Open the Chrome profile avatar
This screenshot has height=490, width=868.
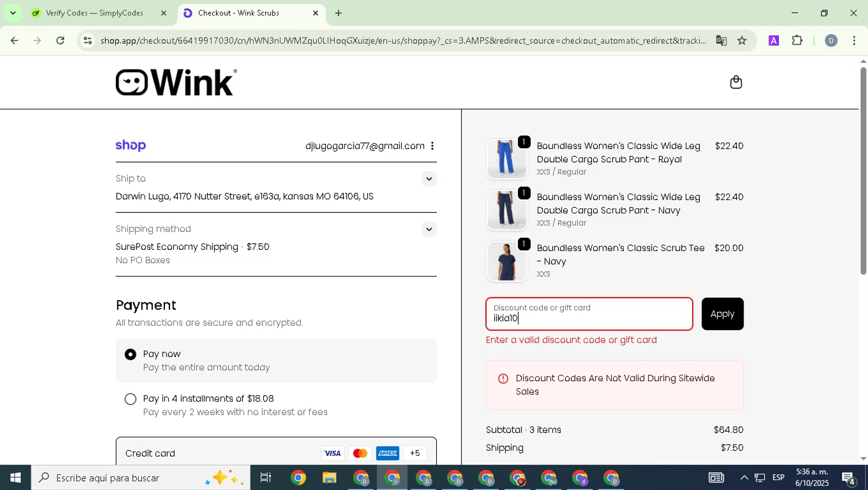point(831,40)
